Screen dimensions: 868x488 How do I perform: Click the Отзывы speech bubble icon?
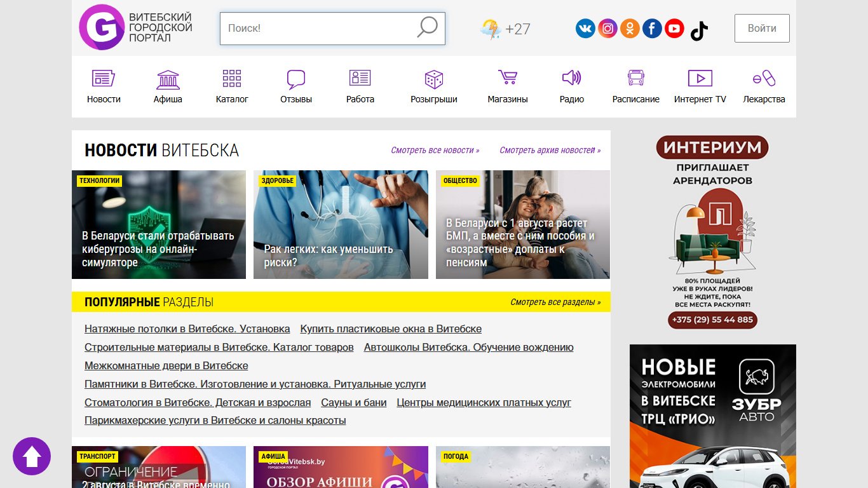click(296, 79)
